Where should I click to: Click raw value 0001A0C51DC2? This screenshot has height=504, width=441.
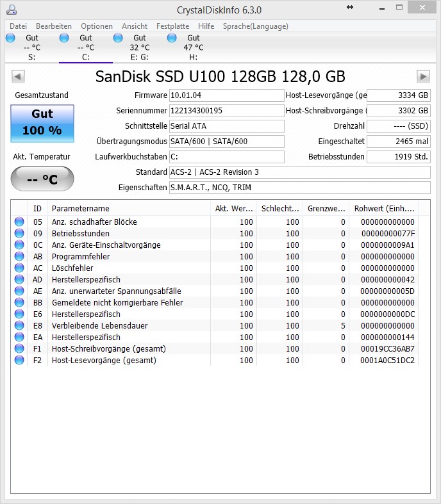pos(388,361)
